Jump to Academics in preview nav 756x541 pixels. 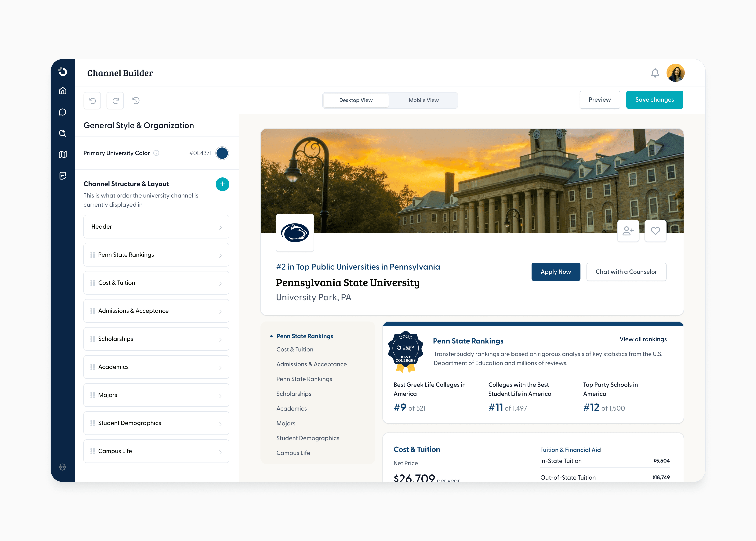[x=292, y=408]
